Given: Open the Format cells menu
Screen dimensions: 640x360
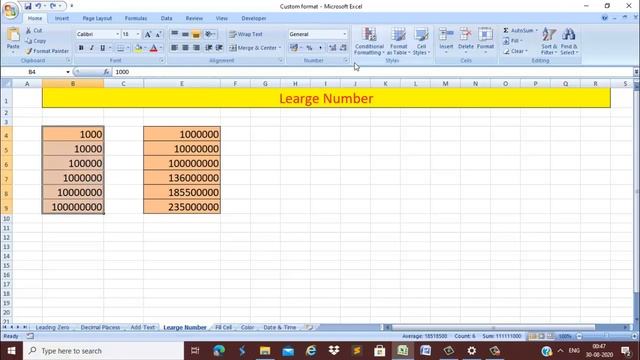Looking at the screenshot, I should (485, 41).
